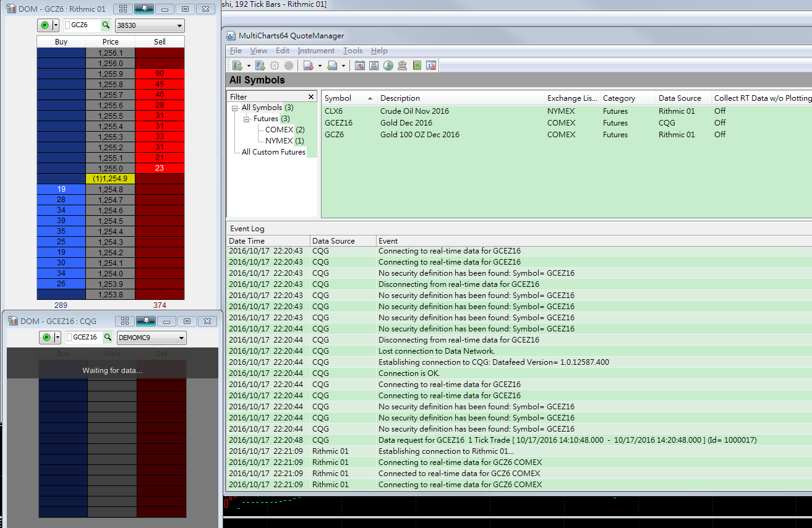Toggle the pin button on GCEZ16 DOM window
The image size is (812, 528).
pyautogui.click(x=146, y=321)
